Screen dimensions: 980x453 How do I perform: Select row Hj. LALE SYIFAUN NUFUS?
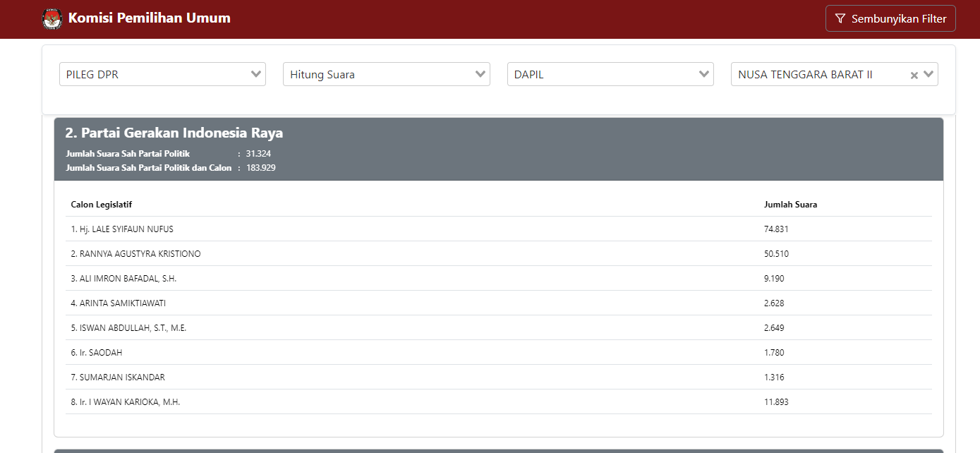point(499,229)
